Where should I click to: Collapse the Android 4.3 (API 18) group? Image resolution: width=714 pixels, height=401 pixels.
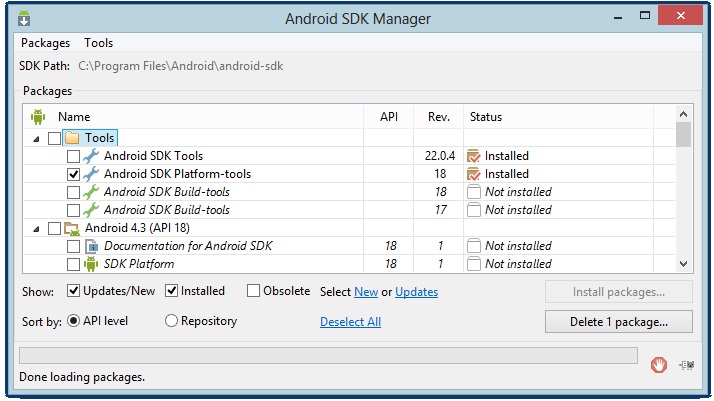pyautogui.click(x=36, y=229)
